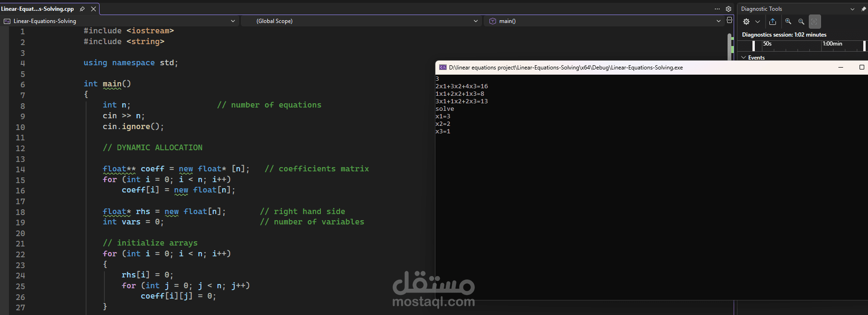
Task: Click the cube icon beside main()
Action: point(493,21)
